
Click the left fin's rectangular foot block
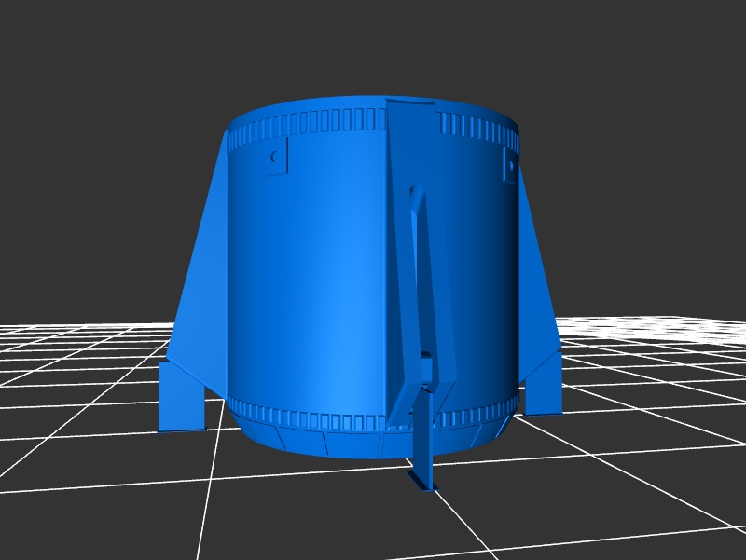pos(182,397)
